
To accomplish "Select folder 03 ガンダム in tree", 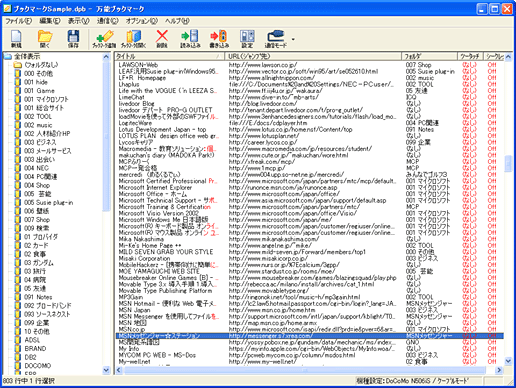I will pos(39,263).
